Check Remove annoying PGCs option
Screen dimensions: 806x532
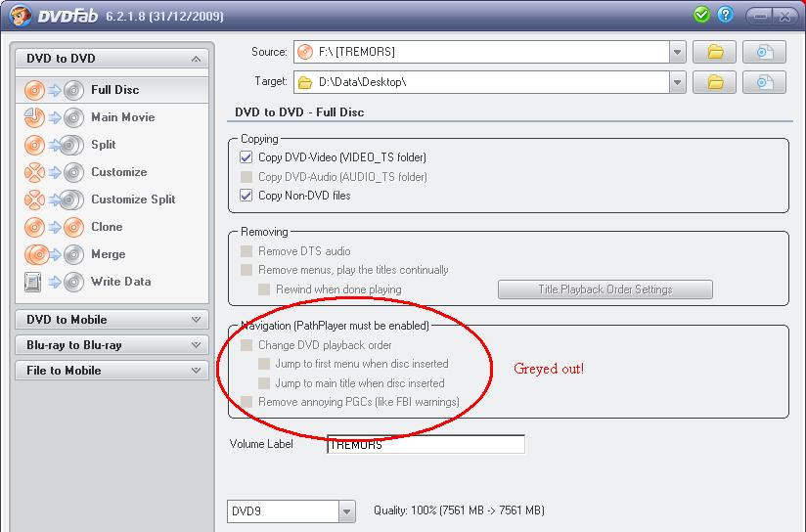[246, 402]
